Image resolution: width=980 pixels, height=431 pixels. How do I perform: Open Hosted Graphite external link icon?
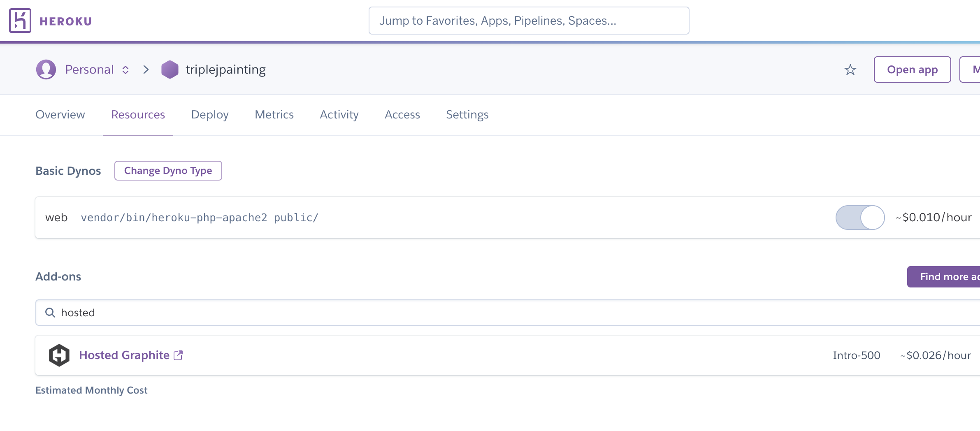(178, 355)
